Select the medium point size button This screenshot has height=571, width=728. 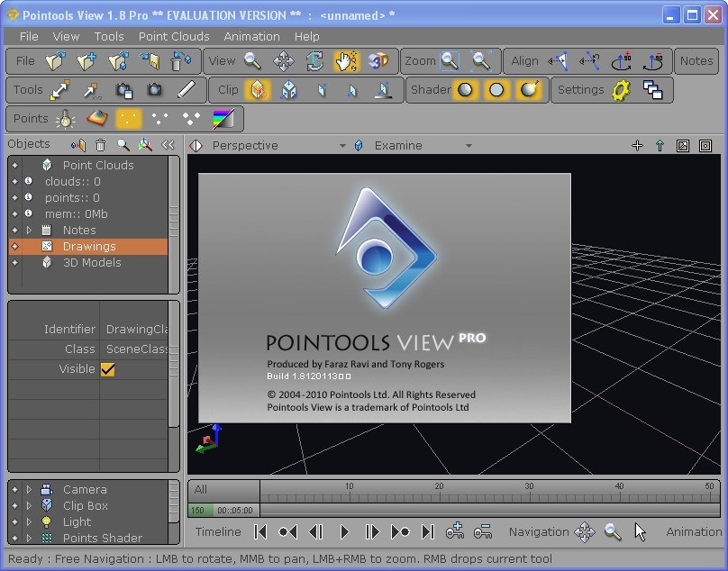coord(159,119)
